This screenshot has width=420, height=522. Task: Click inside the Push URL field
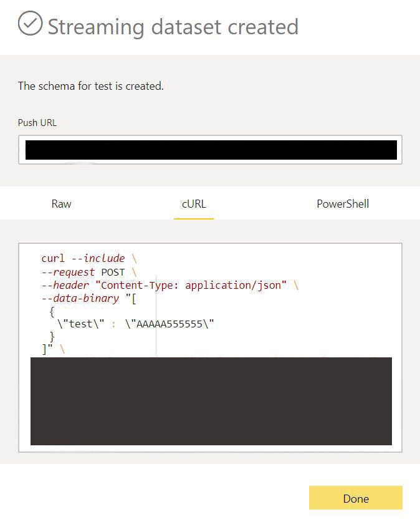[x=211, y=150]
